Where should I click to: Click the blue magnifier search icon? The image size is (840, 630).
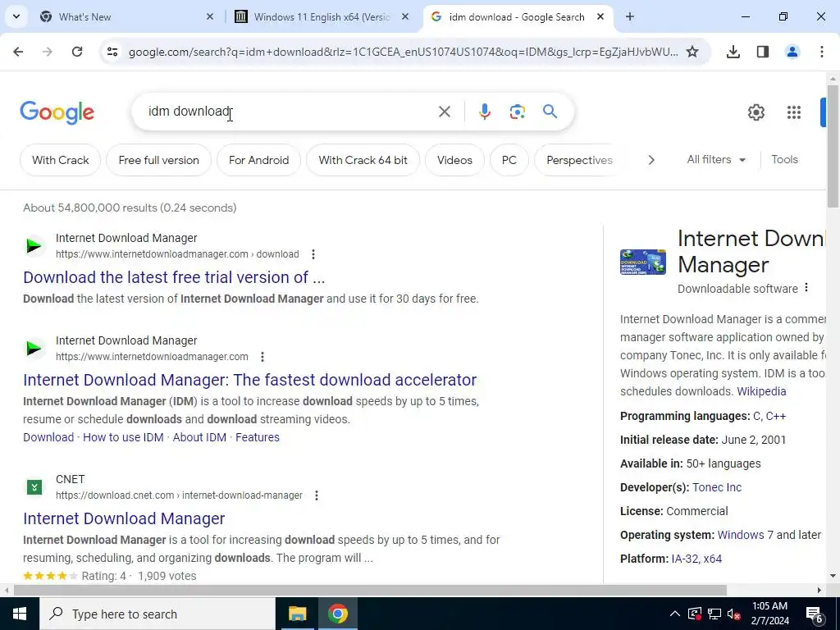550,112
